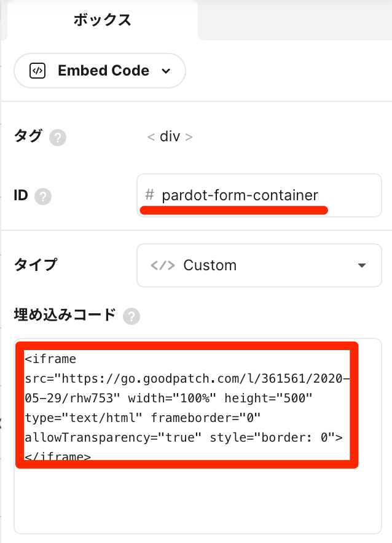Viewport: 392px width, 543px height.
Task: Click the div tag value
Action: (x=170, y=136)
